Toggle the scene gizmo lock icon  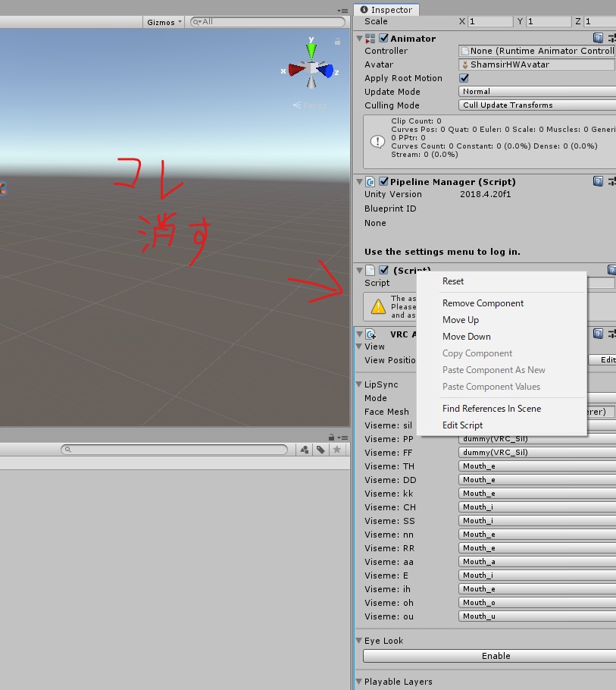coord(337,42)
